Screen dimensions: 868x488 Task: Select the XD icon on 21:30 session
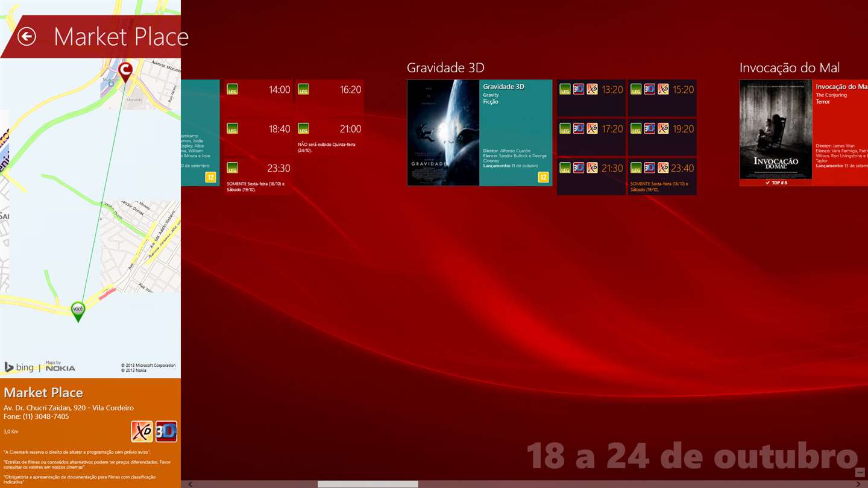tap(592, 167)
